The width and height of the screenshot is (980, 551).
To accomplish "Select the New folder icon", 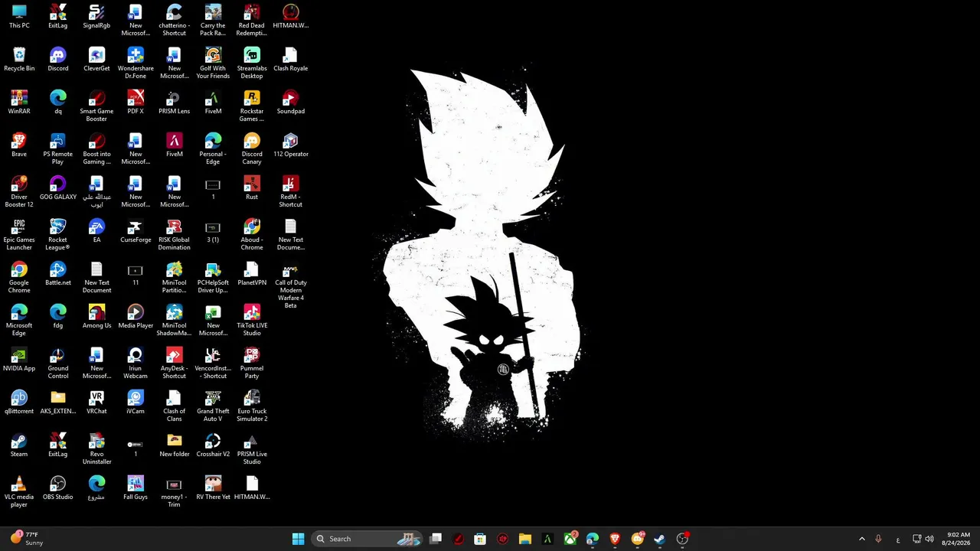I will (x=174, y=445).
